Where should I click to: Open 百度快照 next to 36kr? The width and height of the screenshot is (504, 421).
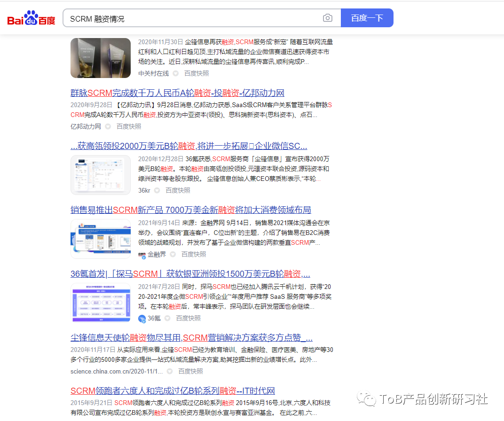click(x=178, y=190)
